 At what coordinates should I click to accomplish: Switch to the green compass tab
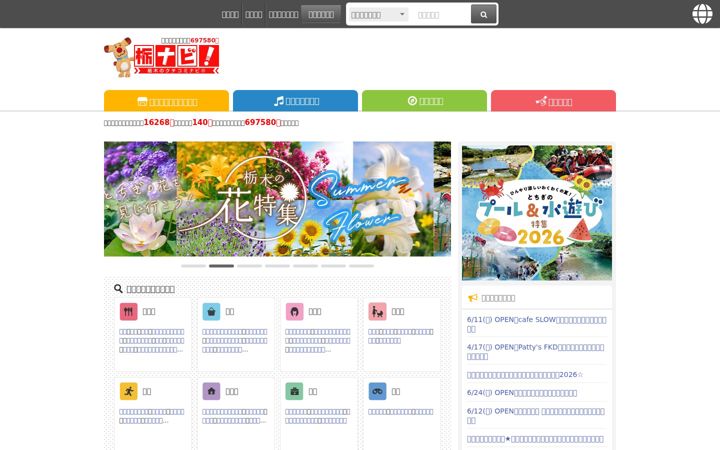click(424, 101)
